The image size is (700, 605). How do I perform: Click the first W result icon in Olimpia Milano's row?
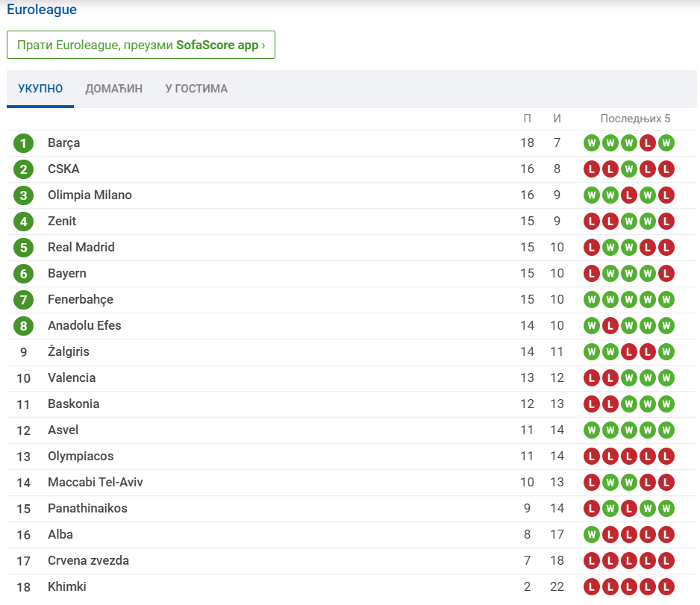pos(592,195)
